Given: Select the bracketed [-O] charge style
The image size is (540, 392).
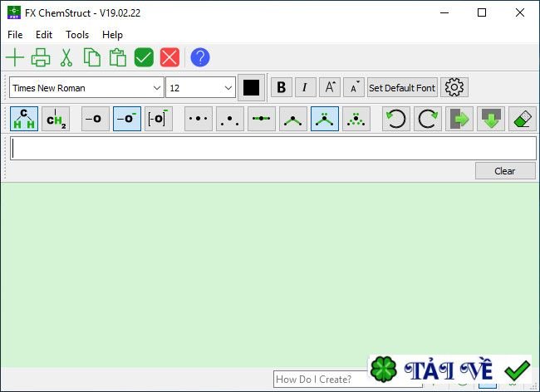Looking at the screenshot, I should (x=159, y=119).
